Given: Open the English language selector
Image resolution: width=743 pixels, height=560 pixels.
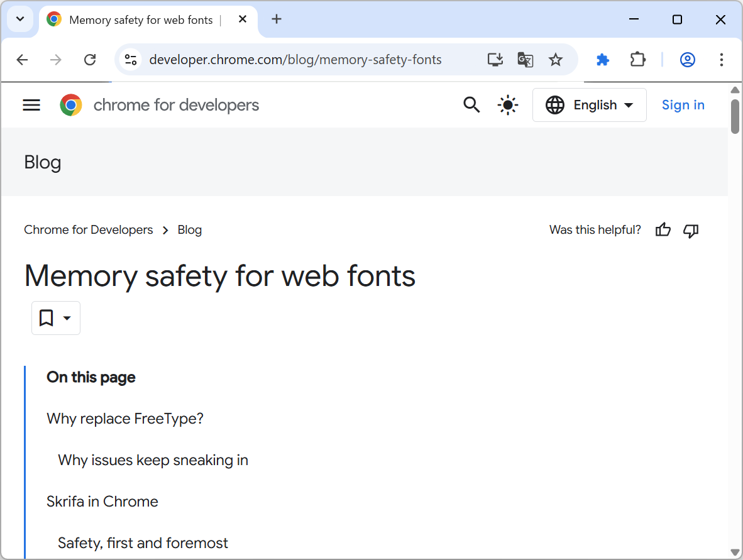Looking at the screenshot, I should 589,104.
